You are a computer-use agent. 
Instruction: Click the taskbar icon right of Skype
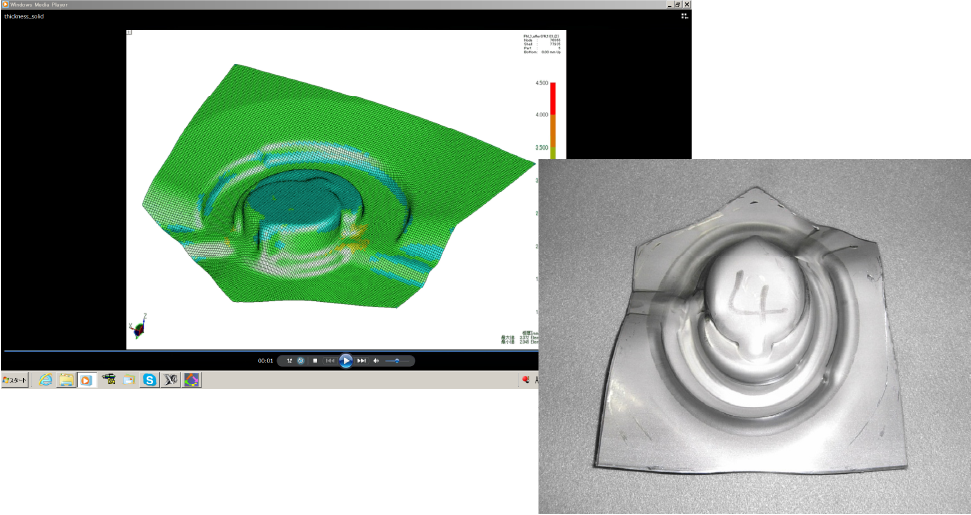coord(171,380)
